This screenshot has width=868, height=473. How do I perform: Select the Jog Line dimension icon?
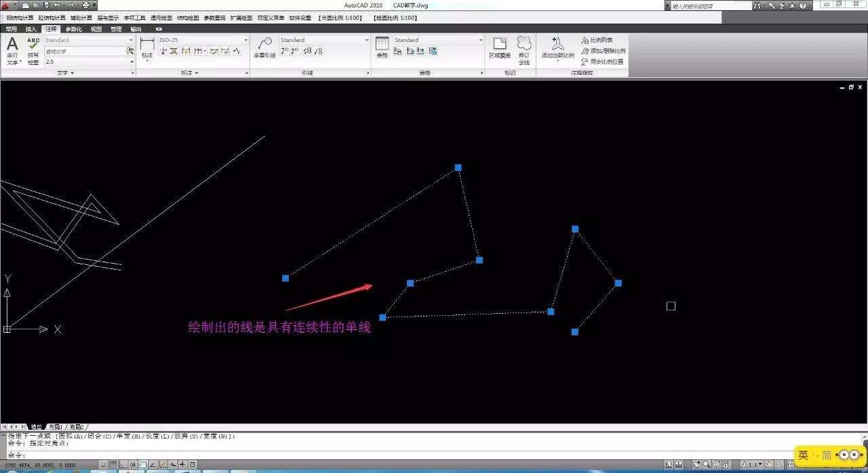tap(237, 51)
